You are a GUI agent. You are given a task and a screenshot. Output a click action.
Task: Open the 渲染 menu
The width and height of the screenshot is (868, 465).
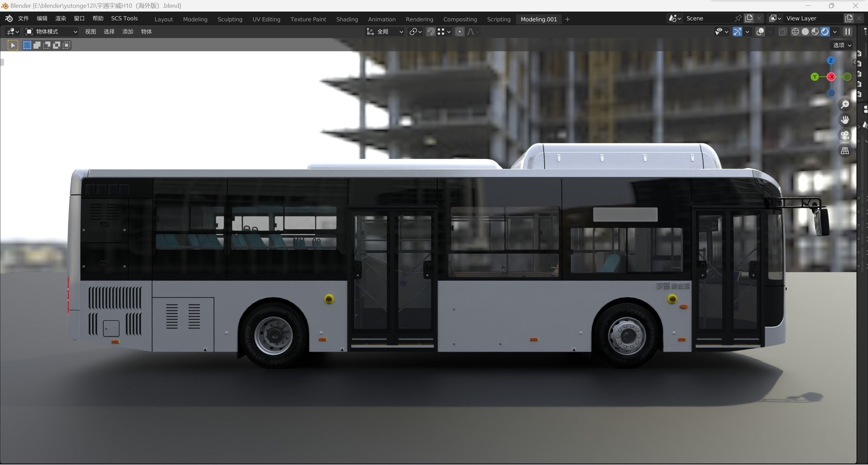pyautogui.click(x=61, y=18)
